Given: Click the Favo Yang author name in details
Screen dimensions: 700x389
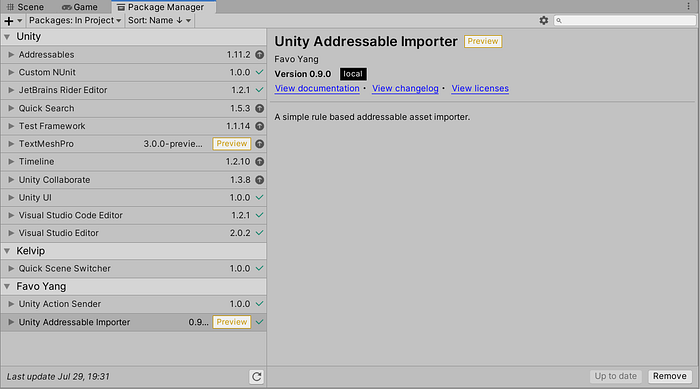Looking at the screenshot, I should tap(296, 59).
